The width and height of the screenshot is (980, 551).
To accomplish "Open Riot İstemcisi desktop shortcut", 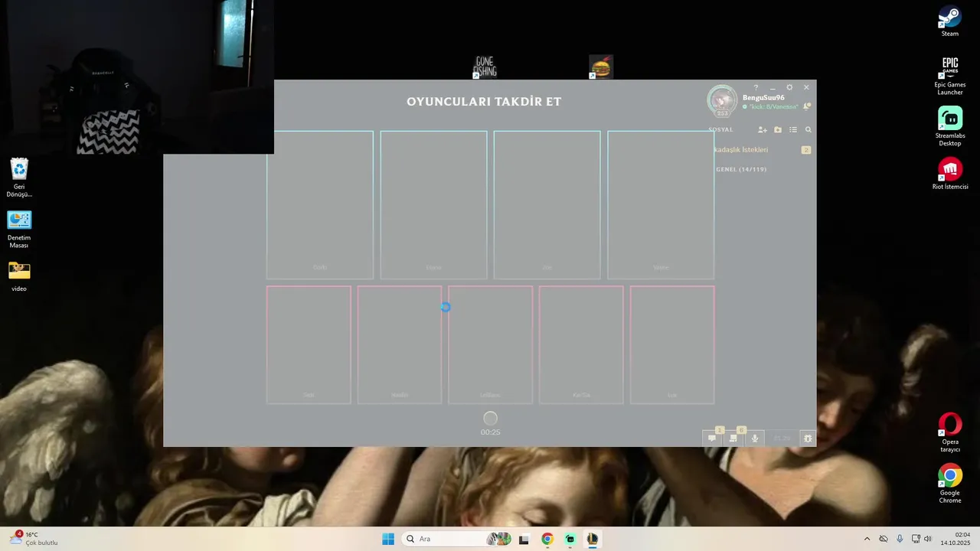I will pos(950,174).
